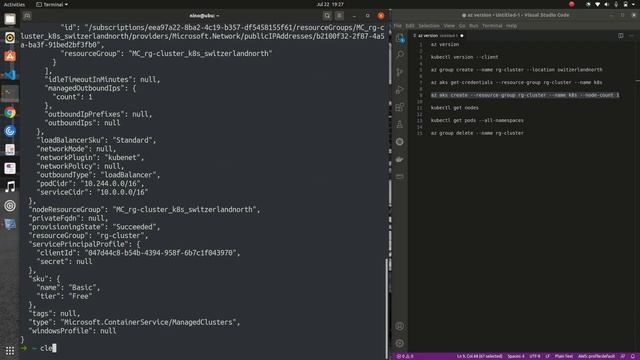Viewport: 640px width, 360px height.
Task: Change indentation via 'Spaces: 4'
Action: [x=516, y=356]
